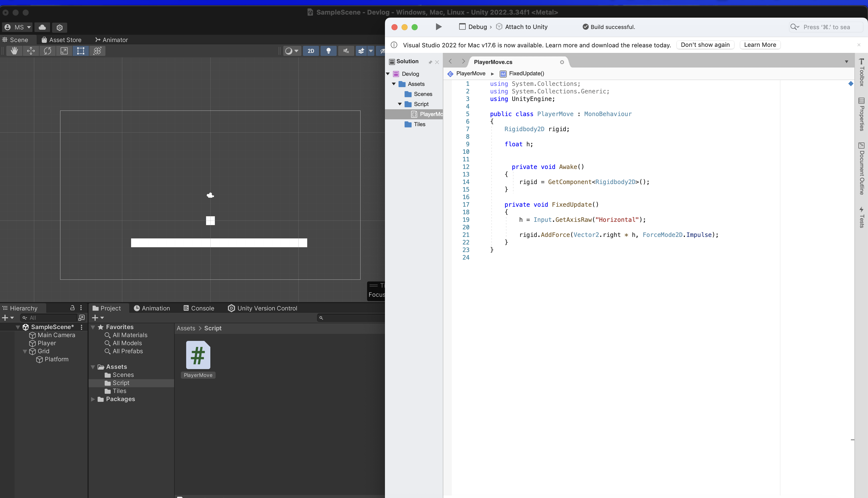Select the Transform tool
This screenshot has width=868, height=498.
click(x=97, y=51)
